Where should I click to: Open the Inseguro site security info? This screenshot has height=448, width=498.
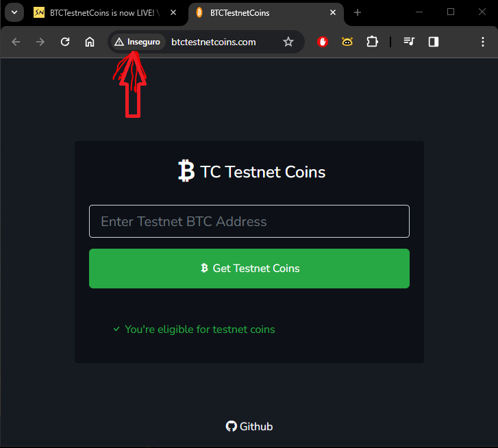[x=138, y=42]
